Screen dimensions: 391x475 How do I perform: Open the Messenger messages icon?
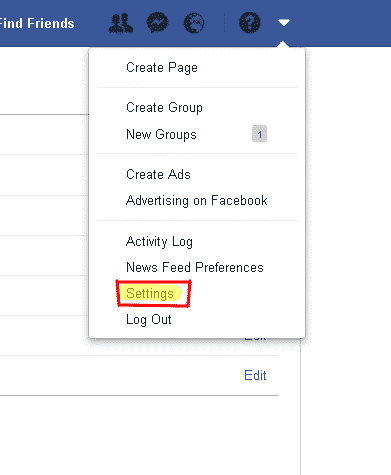157,22
